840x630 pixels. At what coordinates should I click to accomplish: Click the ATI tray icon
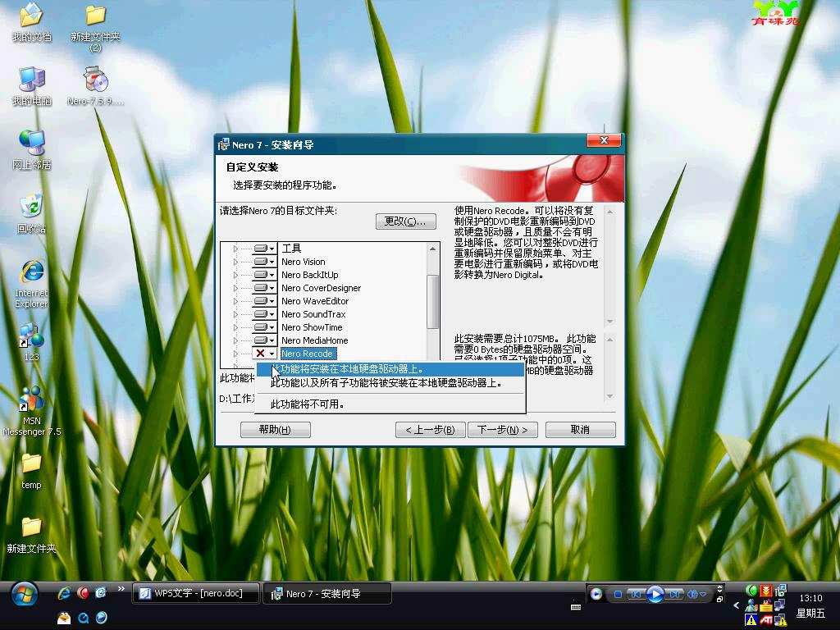point(766,620)
